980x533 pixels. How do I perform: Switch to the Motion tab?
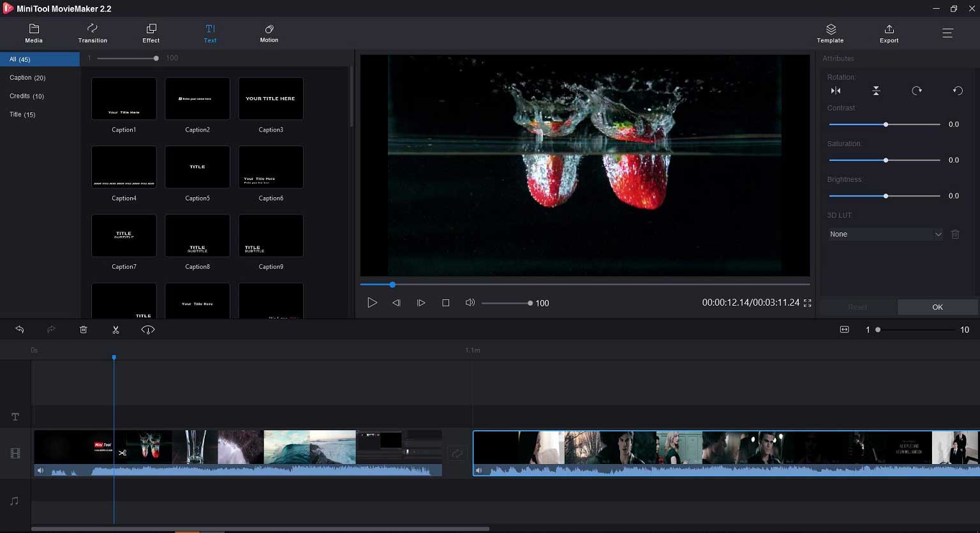(x=269, y=33)
